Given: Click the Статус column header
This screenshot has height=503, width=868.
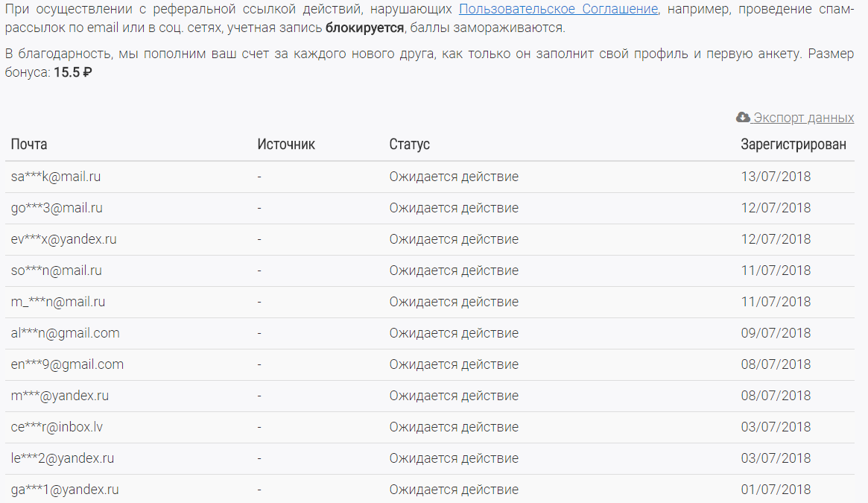Looking at the screenshot, I should 409,145.
